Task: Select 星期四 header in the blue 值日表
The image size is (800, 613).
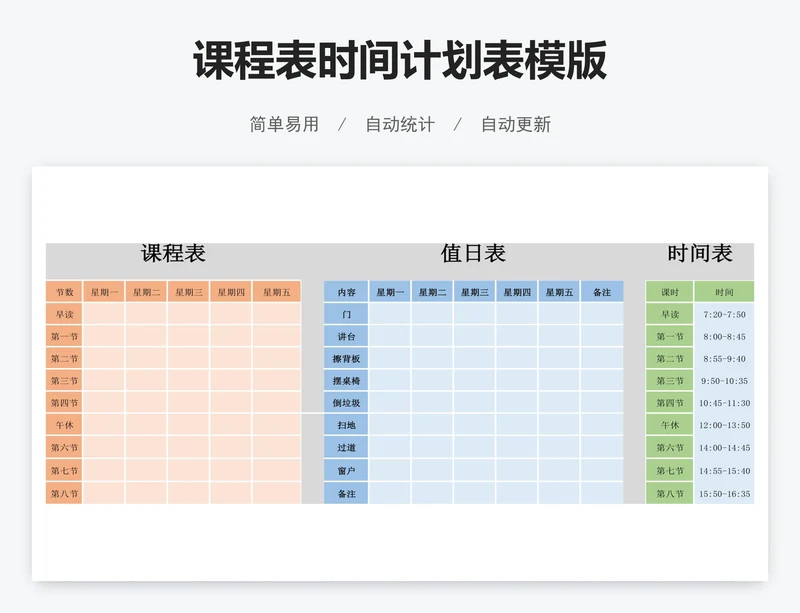Action: click(517, 292)
